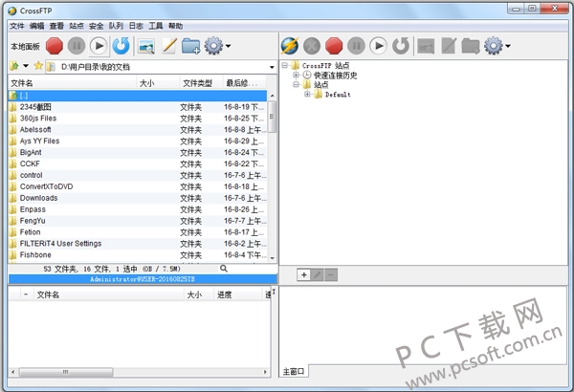Sort by 文件名 column header in file list
This screenshot has height=392, width=574.
tap(73, 83)
